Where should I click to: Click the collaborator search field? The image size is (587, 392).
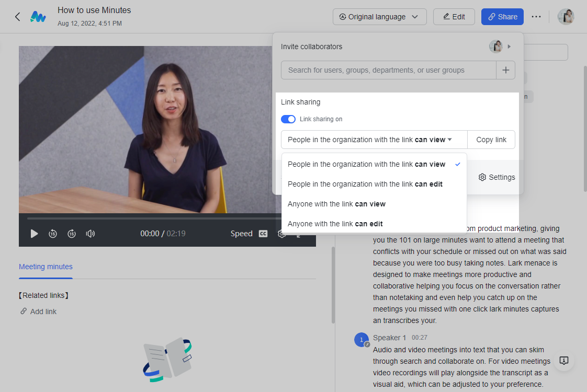(x=388, y=70)
